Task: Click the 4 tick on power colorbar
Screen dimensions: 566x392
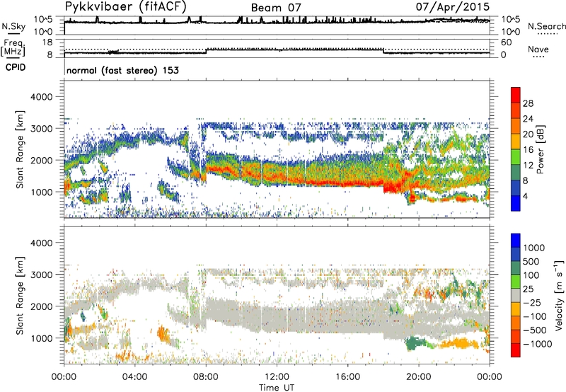Action: (x=525, y=196)
